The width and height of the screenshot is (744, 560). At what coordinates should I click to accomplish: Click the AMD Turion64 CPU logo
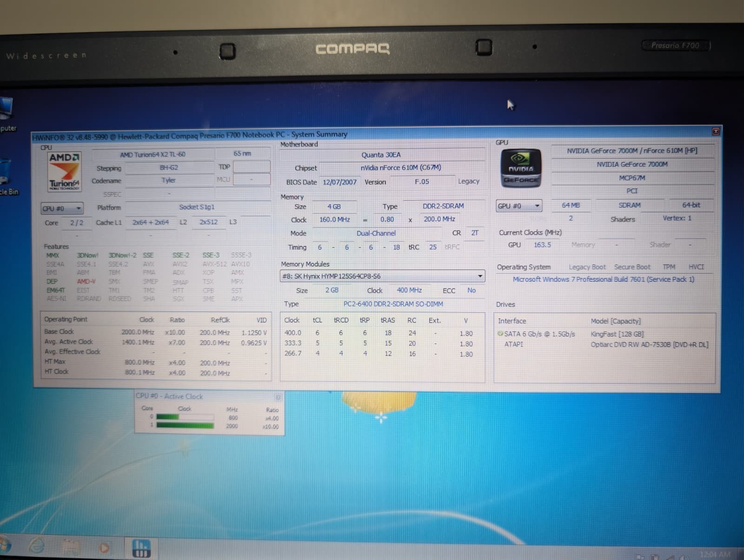65,172
